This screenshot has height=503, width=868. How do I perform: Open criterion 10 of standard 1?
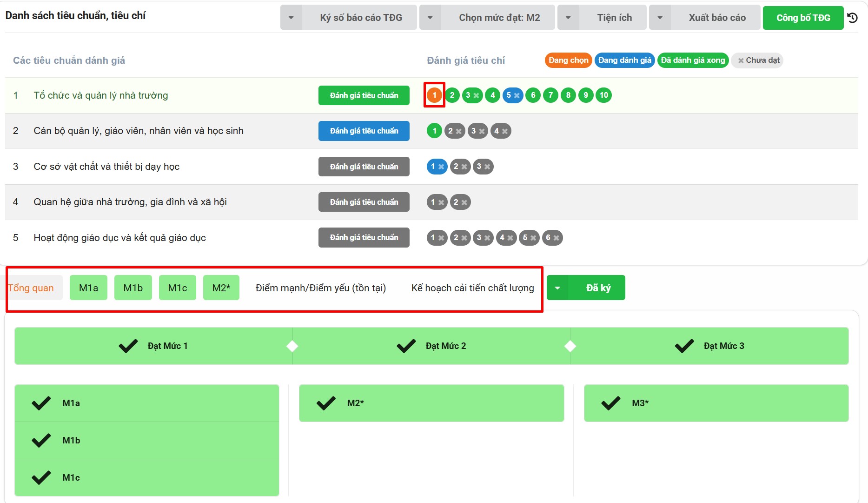click(x=603, y=95)
